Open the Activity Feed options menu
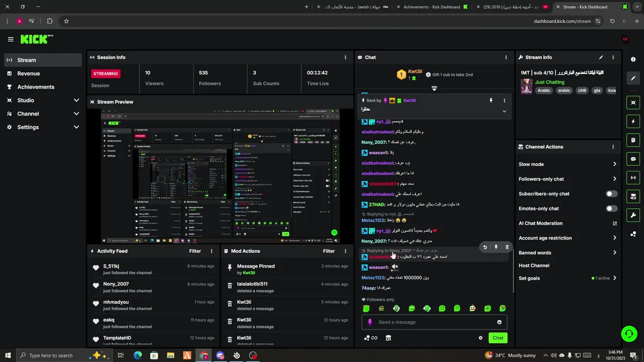 [211, 251]
